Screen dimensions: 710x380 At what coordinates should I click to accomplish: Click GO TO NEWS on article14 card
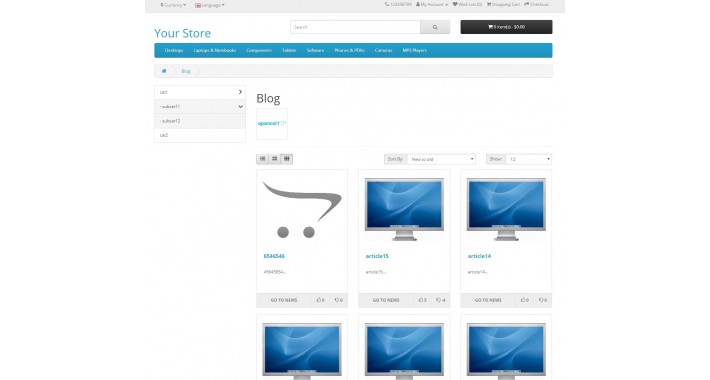tap(488, 300)
